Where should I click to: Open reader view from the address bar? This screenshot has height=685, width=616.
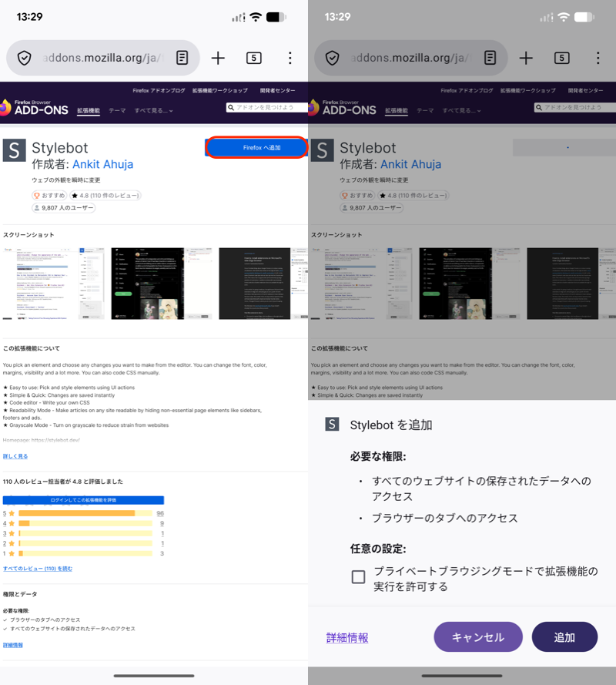180,58
